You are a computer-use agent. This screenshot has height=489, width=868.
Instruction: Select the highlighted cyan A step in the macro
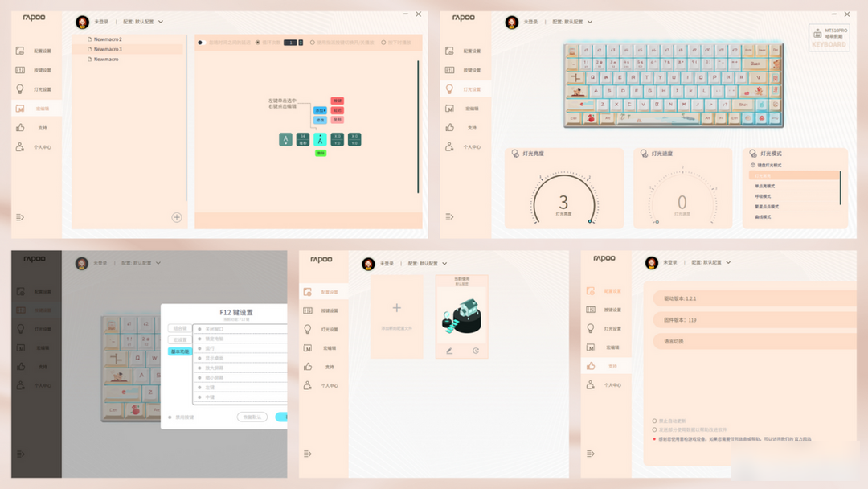pos(320,140)
